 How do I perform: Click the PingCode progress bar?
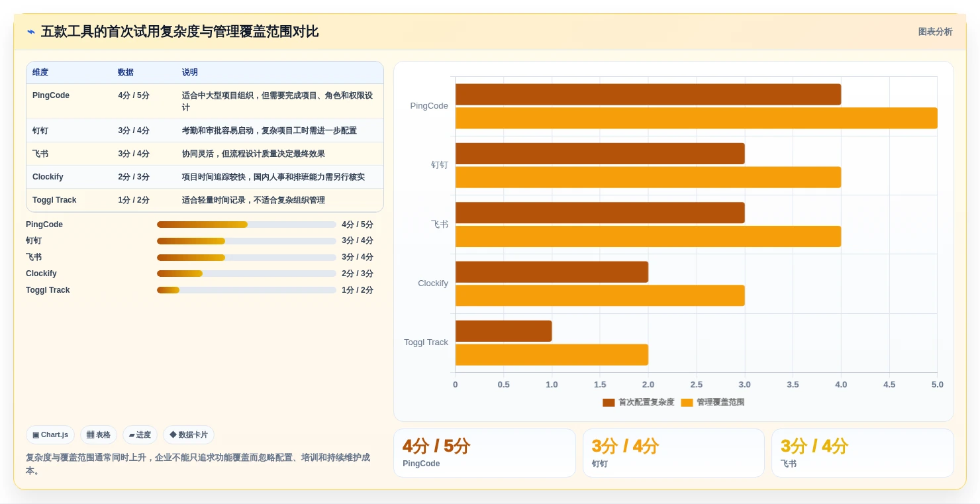246,225
